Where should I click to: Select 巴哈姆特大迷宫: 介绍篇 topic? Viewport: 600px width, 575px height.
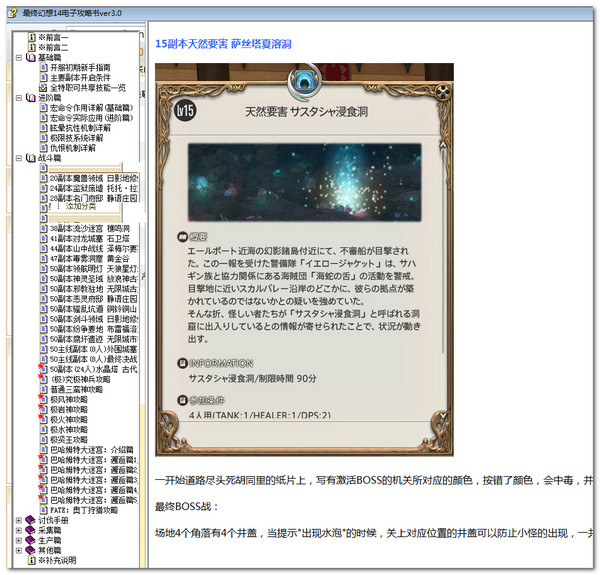point(92,450)
